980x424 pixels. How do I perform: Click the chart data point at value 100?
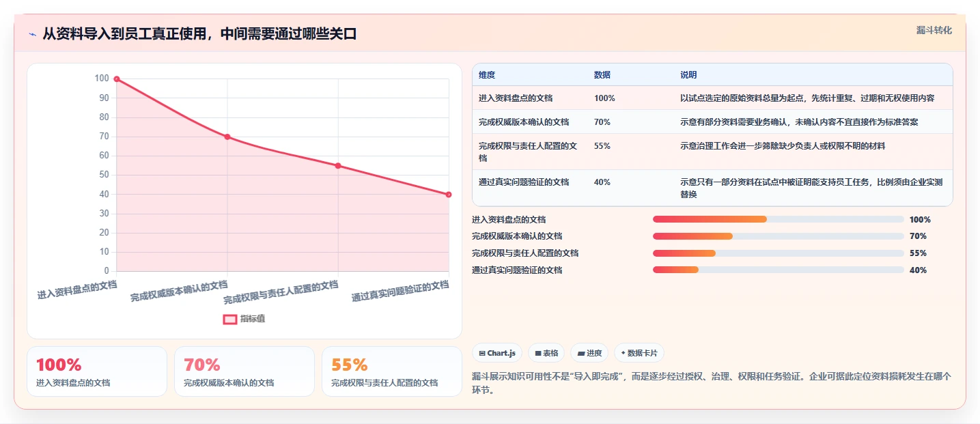pyautogui.click(x=117, y=79)
